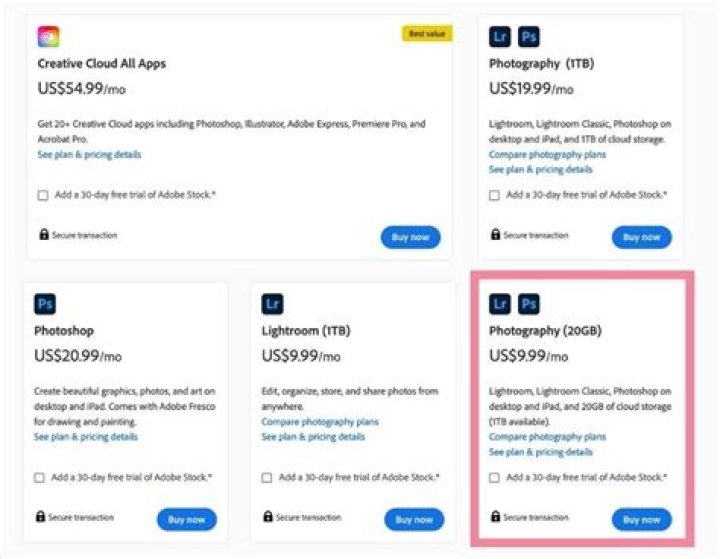Check Adobe Stock trial box for Photography (20GB)
720x559 pixels.
(495, 478)
